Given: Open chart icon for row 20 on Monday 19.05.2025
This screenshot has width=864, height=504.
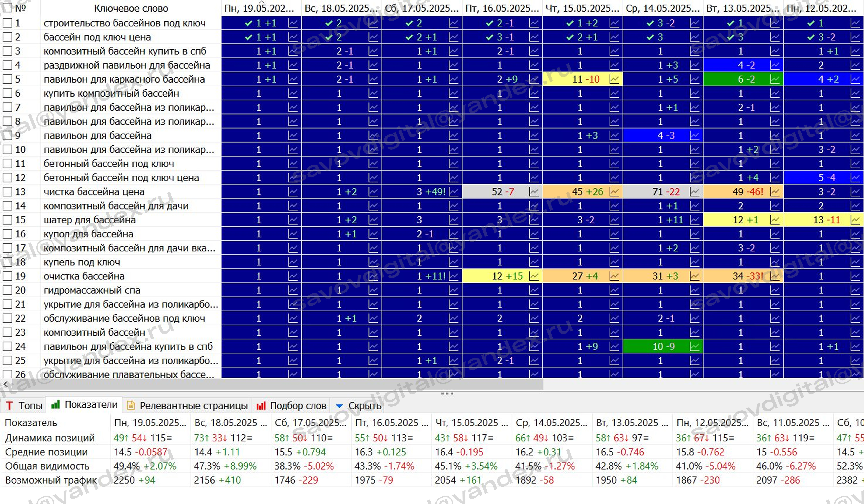Looking at the screenshot, I should coord(293,290).
